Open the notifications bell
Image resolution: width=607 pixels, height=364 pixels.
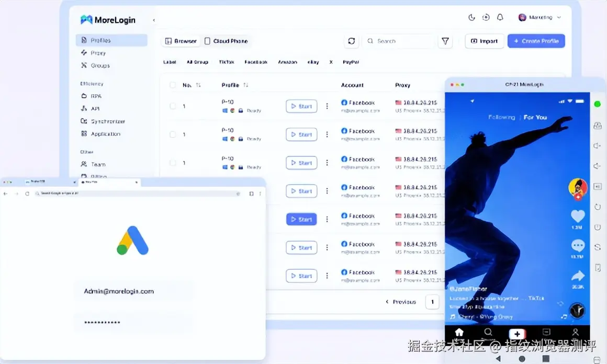[500, 17]
